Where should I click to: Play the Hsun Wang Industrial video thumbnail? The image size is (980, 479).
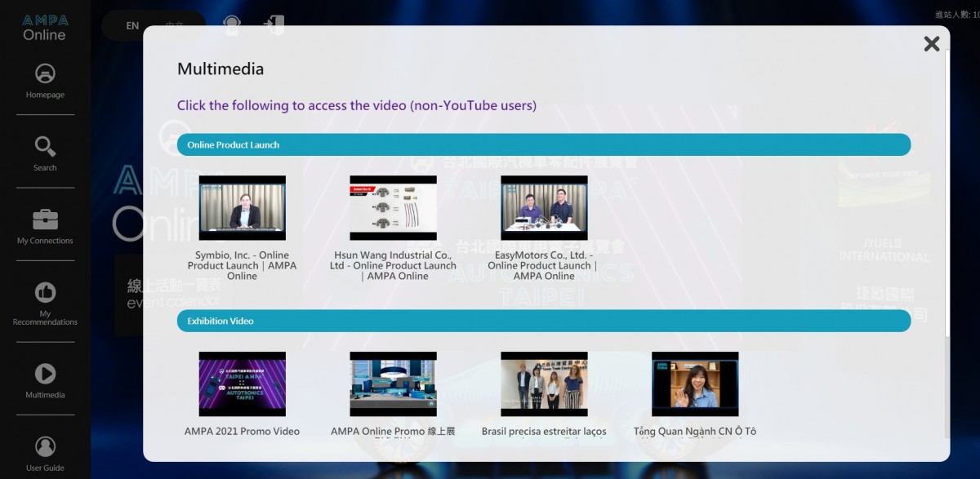coord(394,208)
